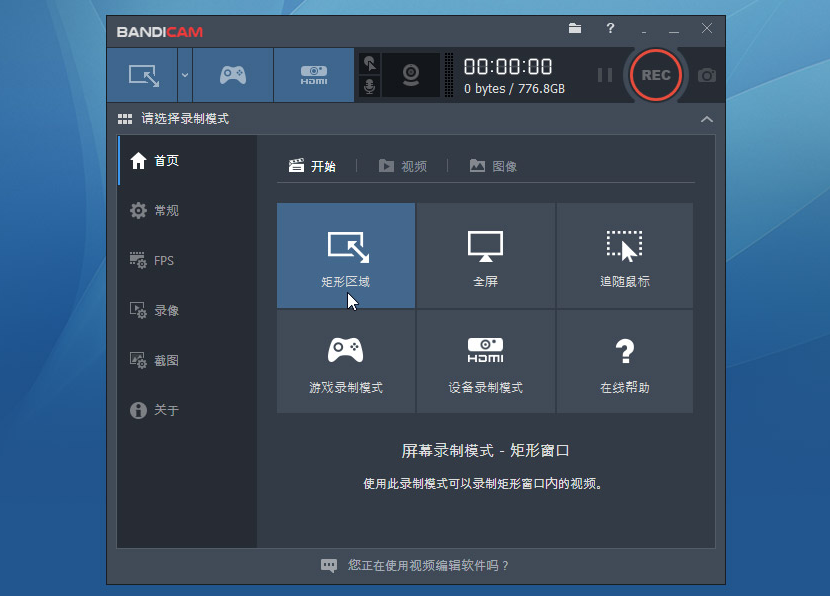The height and width of the screenshot is (596, 830).
Task: Select the rectangle screen recording mode in top toolbar
Action: (x=142, y=75)
